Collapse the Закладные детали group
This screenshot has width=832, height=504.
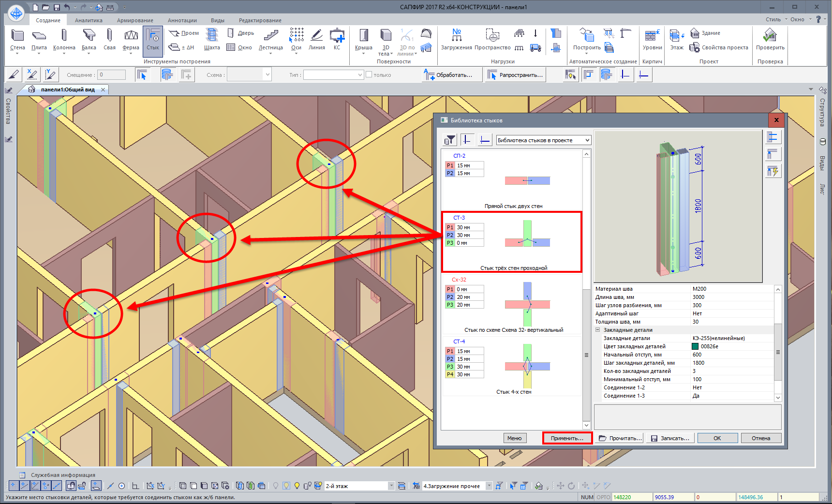point(598,330)
